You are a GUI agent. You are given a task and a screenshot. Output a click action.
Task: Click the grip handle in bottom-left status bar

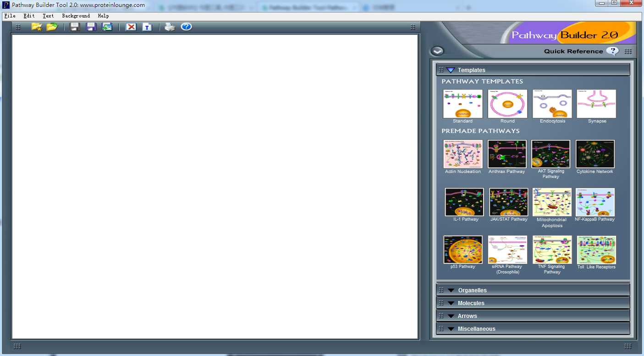[x=17, y=346]
